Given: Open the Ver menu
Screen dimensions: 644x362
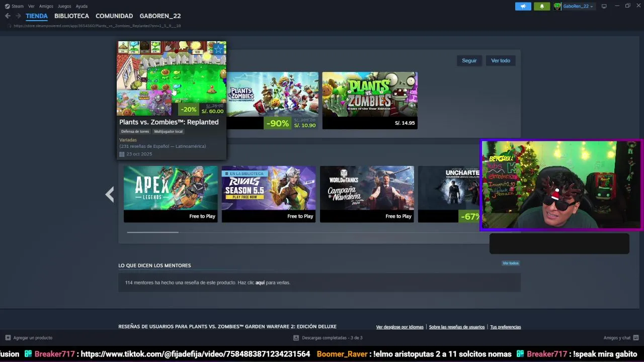Looking at the screenshot, I should click(31, 6).
